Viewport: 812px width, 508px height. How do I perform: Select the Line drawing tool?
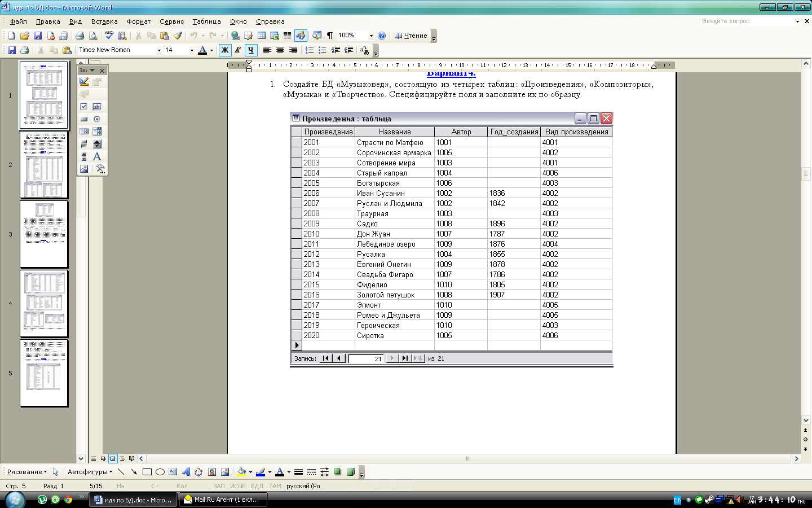pyautogui.click(x=121, y=472)
